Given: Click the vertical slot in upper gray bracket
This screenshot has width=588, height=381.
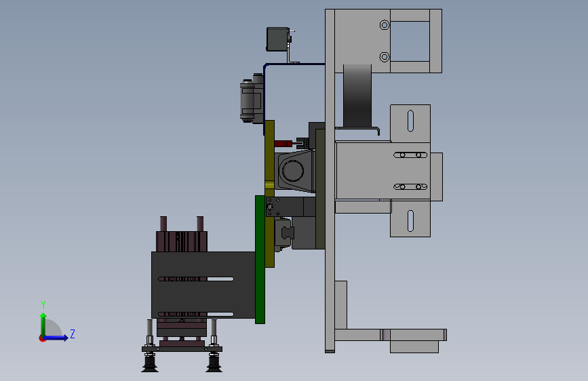Looking at the screenshot, I should click(x=410, y=121).
